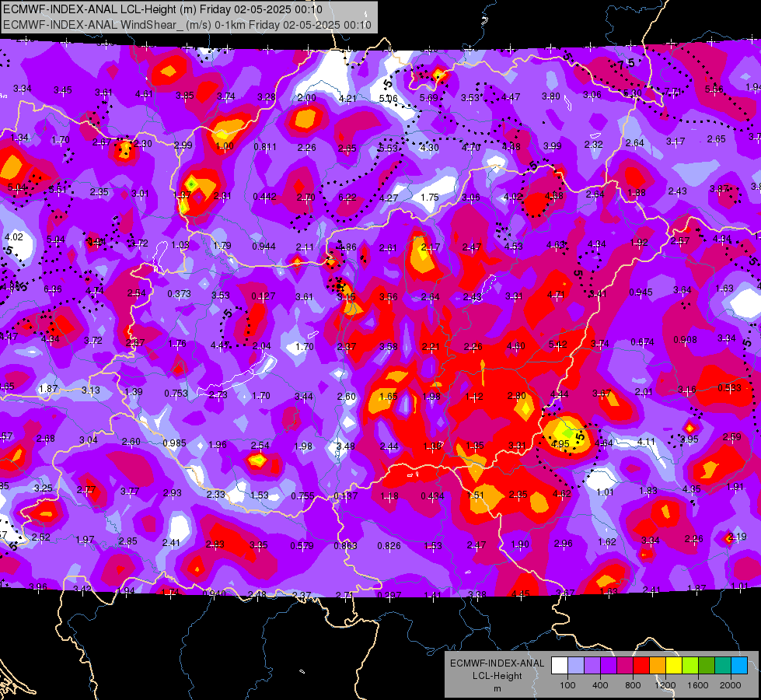Click the wind shear value 0.579
This screenshot has height=700, width=761.
click(302, 546)
